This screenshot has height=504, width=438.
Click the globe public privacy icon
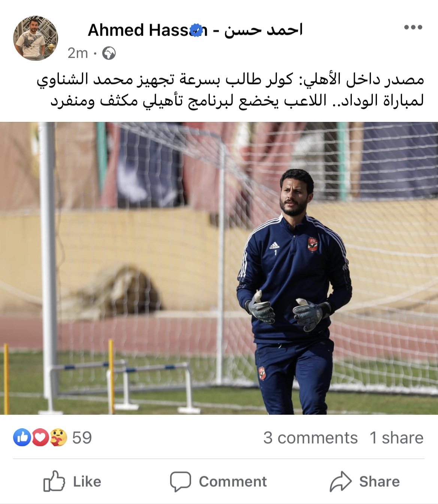pyautogui.click(x=109, y=53)
